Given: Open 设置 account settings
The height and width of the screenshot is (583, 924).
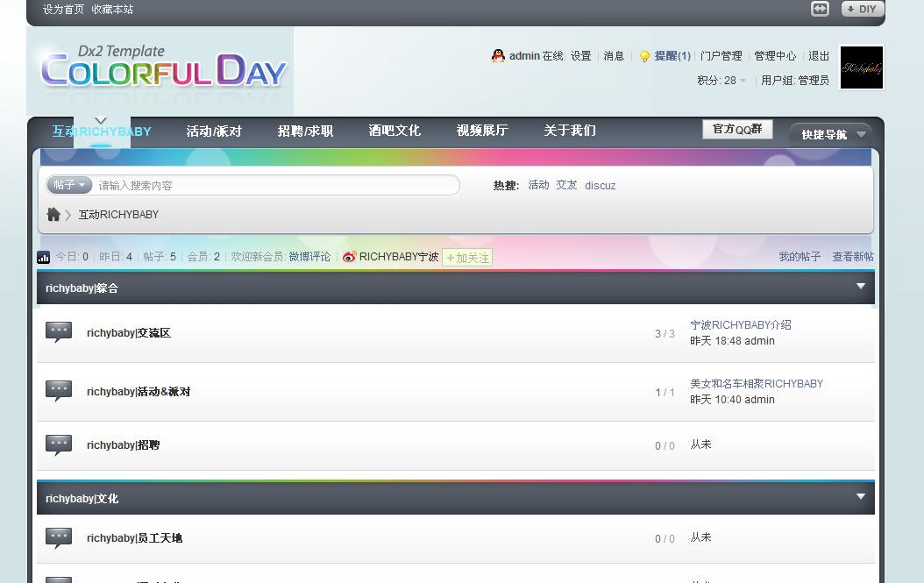Looking at the screenshot, I should (x=580, y=56).
